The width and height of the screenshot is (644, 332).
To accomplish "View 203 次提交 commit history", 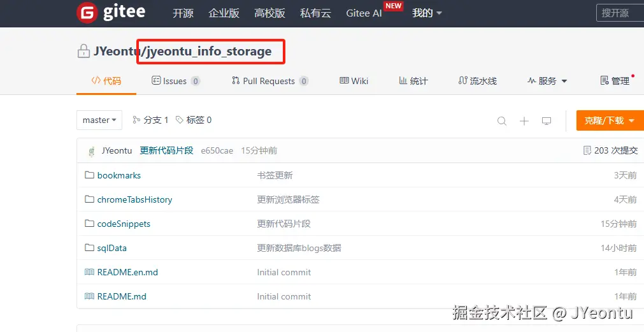I will click(x=611, y=151).
